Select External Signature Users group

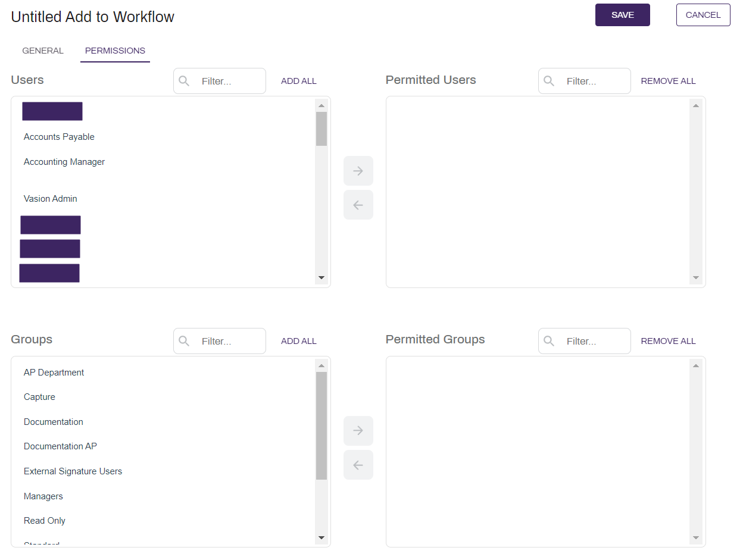pos(73,471)
